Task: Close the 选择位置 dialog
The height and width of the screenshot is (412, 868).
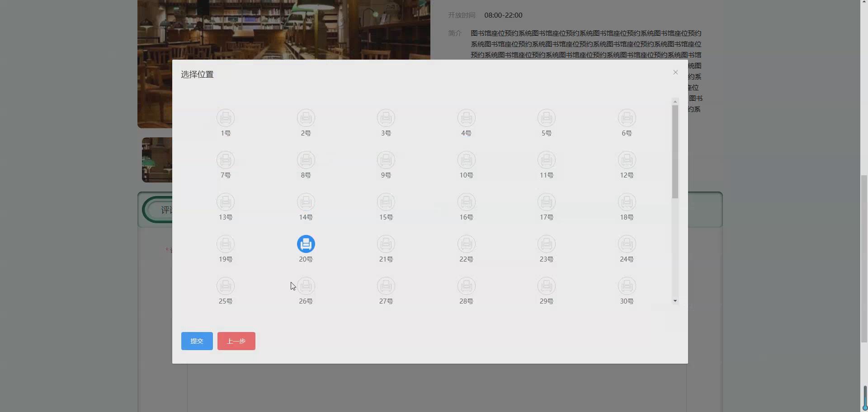Action: click(675, 72)
